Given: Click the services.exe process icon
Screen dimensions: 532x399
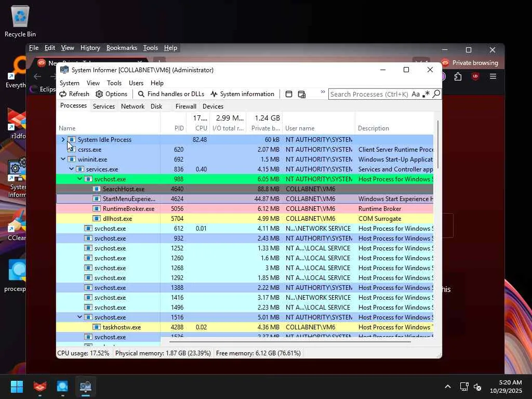Looking at the screenshot, I should pyautogui.click(x=79, y=169).
